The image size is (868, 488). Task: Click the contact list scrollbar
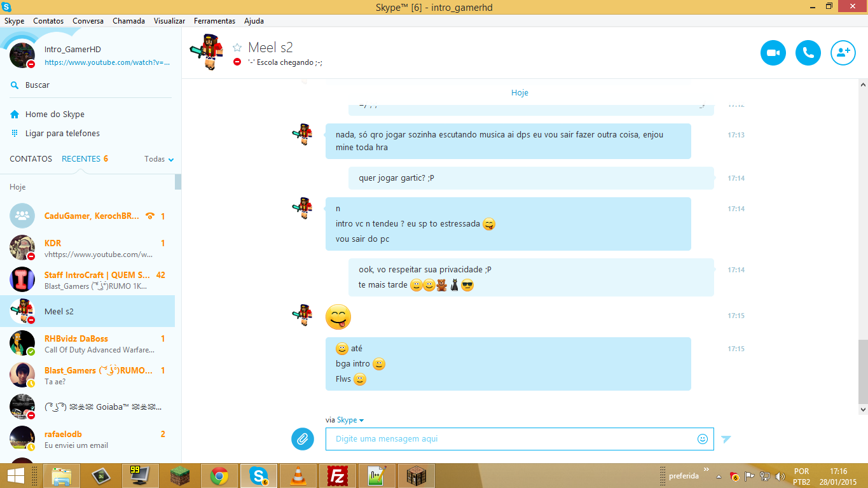[x=178, y=181]
